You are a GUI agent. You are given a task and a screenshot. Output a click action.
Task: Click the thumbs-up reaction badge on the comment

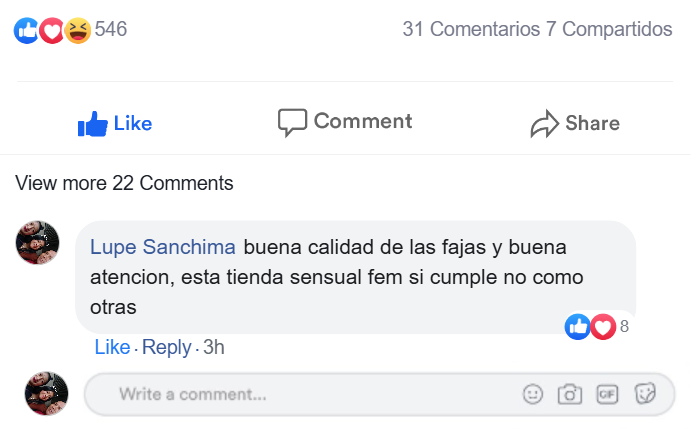click(578, 326)
